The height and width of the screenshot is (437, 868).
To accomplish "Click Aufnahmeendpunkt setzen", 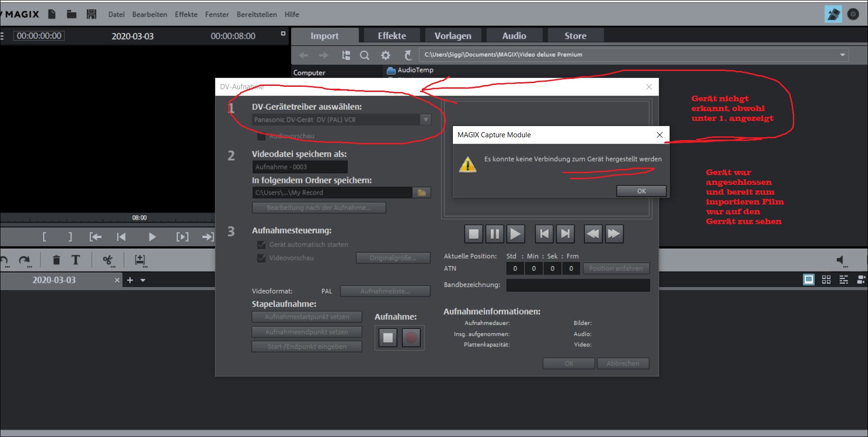I will [x=307, y=332].
